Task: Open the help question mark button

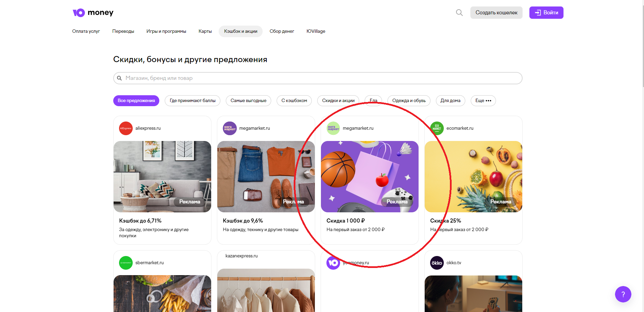Action: 623,294
